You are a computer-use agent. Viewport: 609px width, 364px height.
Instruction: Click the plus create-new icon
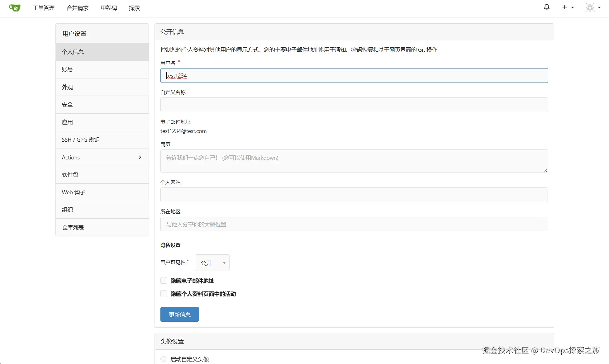[x=564, y=7]
